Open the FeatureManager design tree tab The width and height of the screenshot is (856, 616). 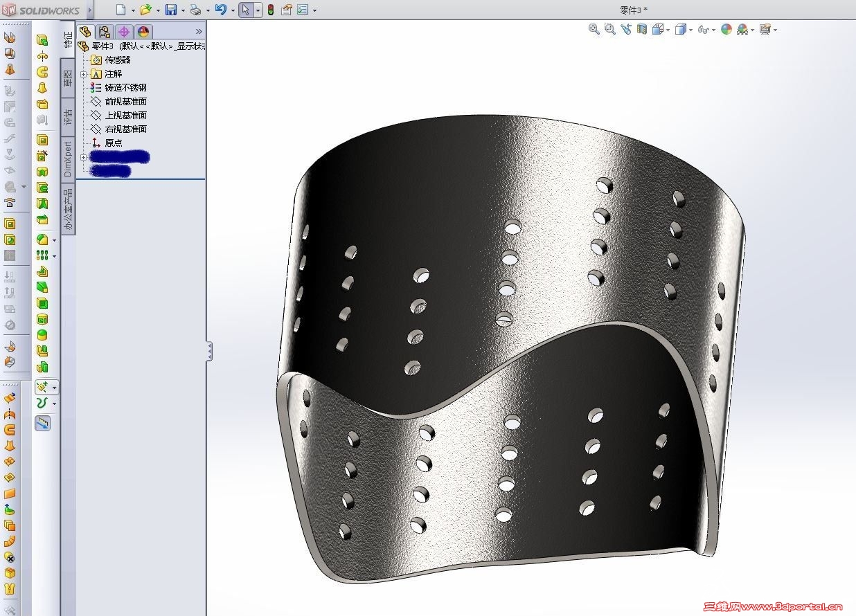tap(85, 31)
